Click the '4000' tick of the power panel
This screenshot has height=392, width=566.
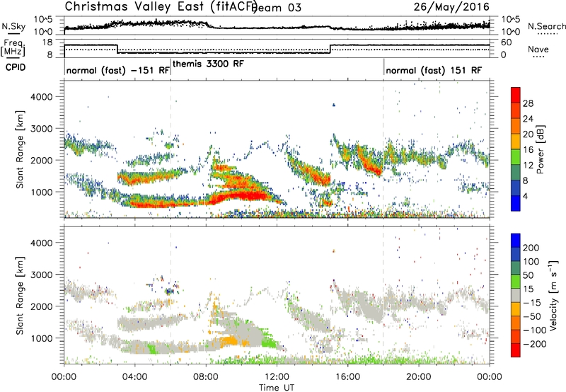pos(41,97)
